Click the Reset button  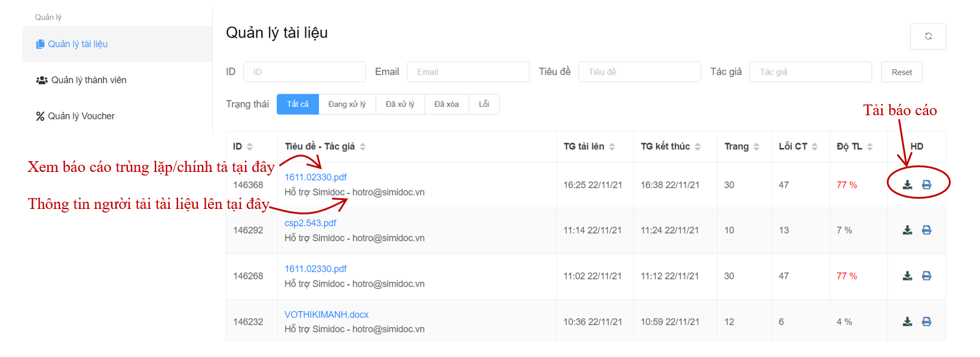point(902,72)
